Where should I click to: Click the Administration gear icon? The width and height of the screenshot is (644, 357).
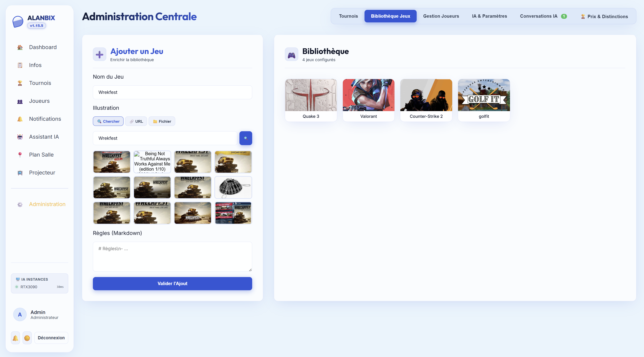tap(20, 204)
